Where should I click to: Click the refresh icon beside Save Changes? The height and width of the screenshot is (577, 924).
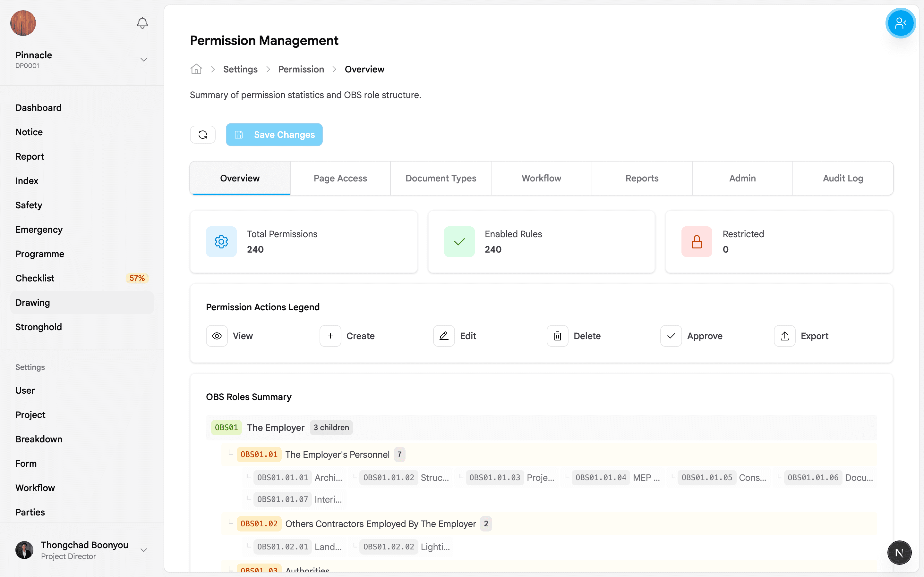203,134
